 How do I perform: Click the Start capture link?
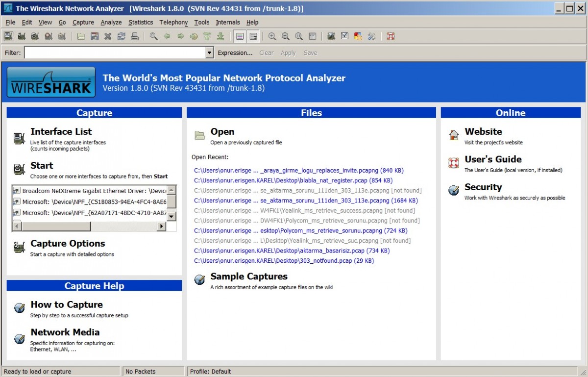42,166
